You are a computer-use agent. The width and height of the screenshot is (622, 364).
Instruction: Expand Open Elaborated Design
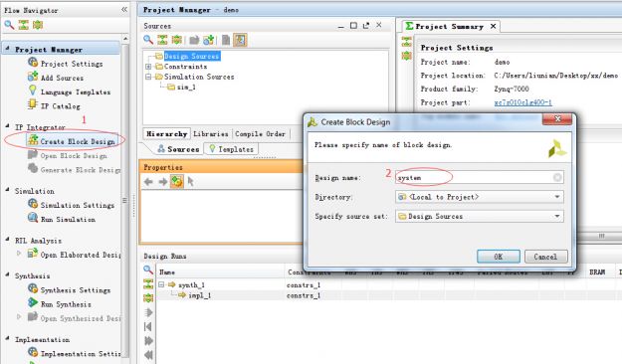pyautogui.click(x=19, y=253)
